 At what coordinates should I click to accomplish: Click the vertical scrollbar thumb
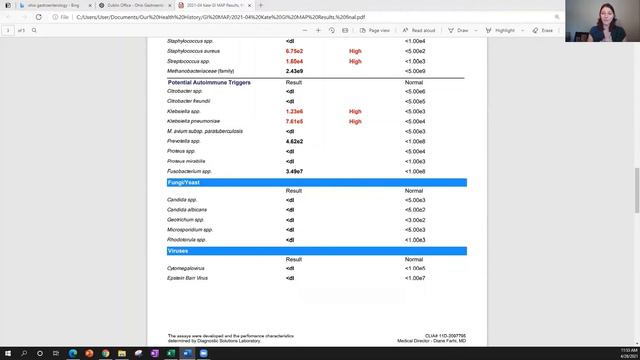pos(637,190)
